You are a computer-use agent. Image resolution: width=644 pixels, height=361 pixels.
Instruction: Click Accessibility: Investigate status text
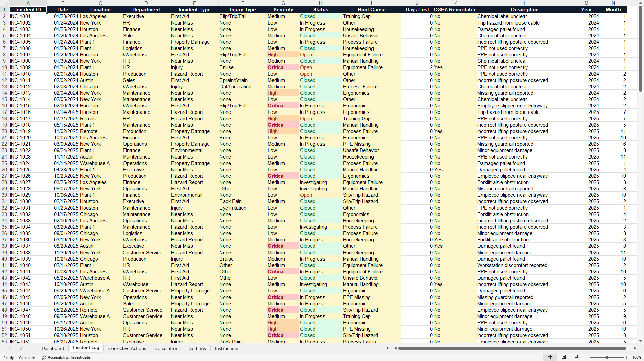point(69,357)
